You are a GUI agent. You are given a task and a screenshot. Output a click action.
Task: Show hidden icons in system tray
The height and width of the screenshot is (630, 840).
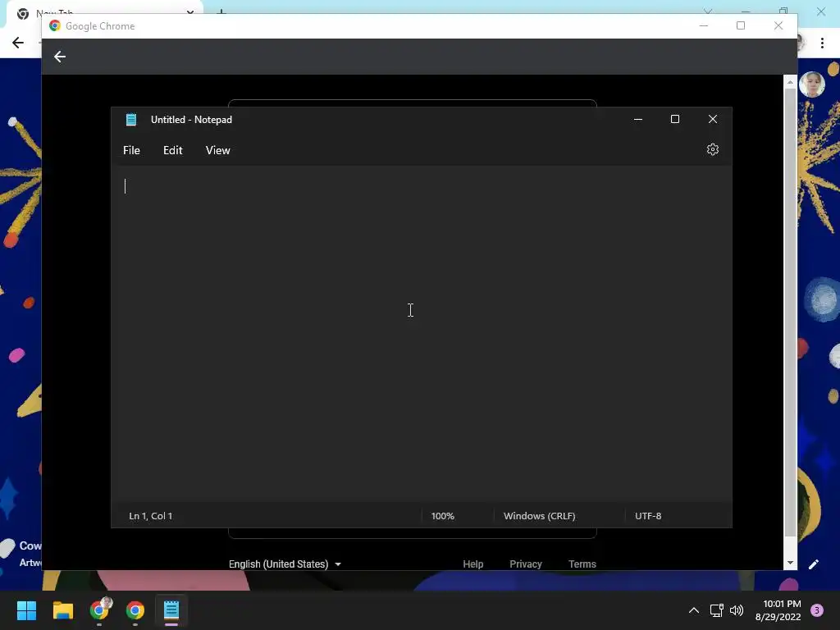tap(694, 610)
